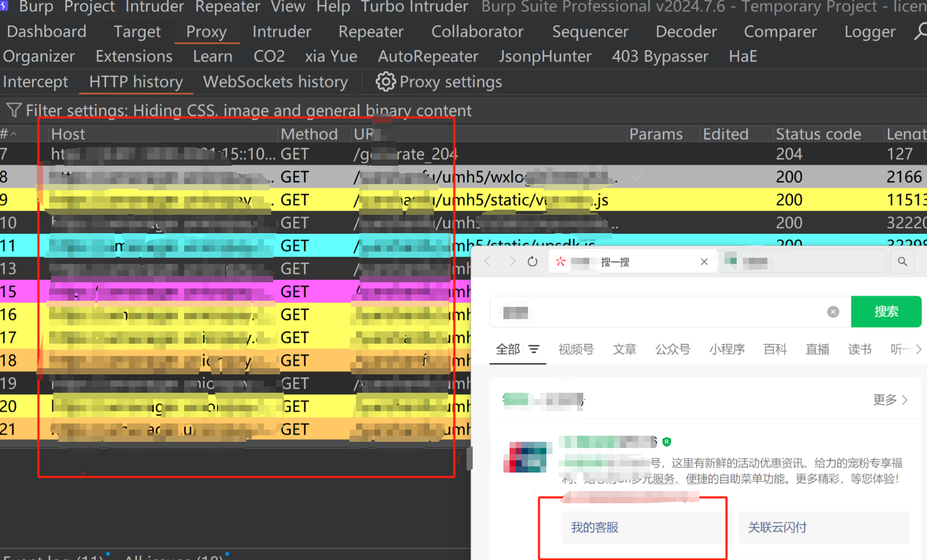This screenshot has height=560, width=927.
Task: Open the JsonpHunter tab
Action: [x=545, y=56]
